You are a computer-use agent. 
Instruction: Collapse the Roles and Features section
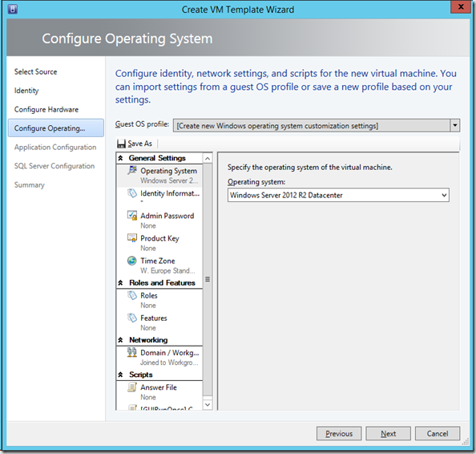pos(120,282)
